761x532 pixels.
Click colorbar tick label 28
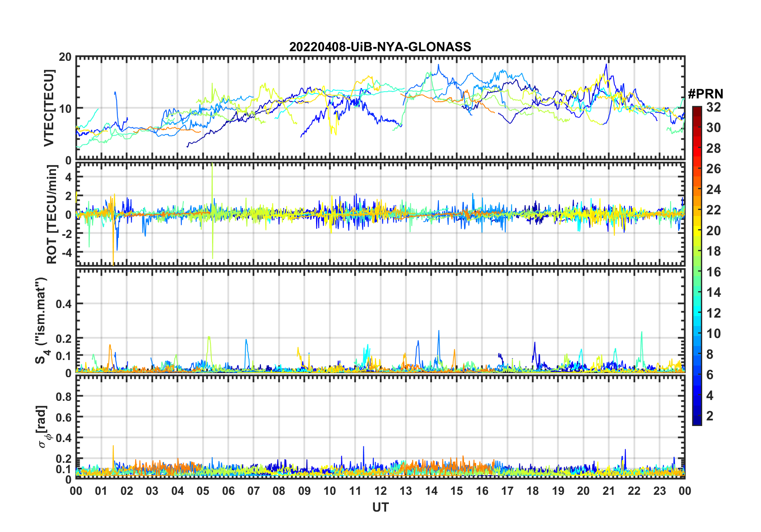713,148
